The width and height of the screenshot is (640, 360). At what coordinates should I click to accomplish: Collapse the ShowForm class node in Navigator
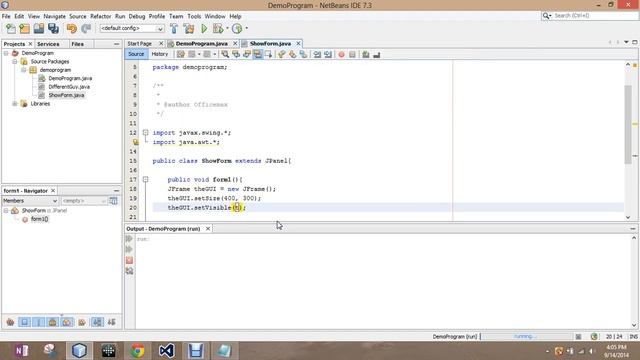[x=6, y=211]
